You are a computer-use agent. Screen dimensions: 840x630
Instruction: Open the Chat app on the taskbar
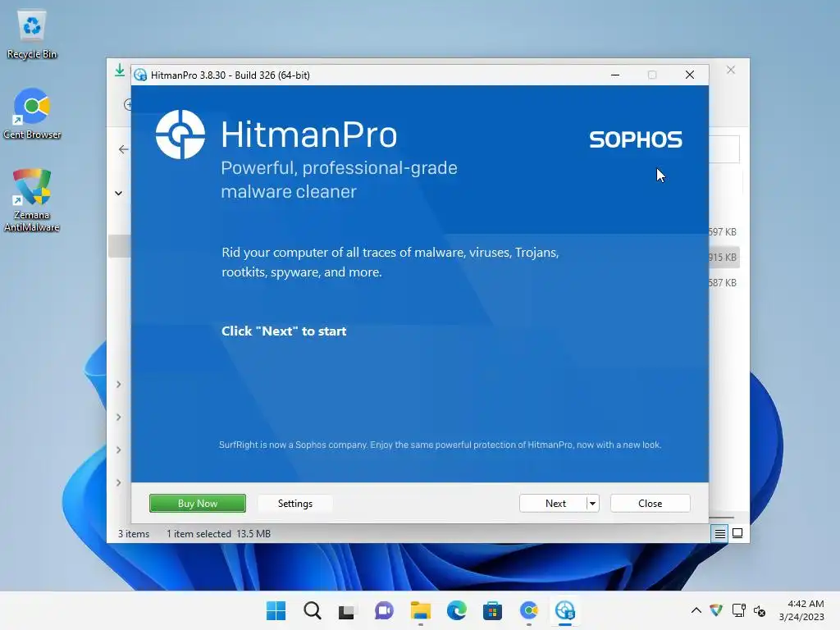(384, 610)
